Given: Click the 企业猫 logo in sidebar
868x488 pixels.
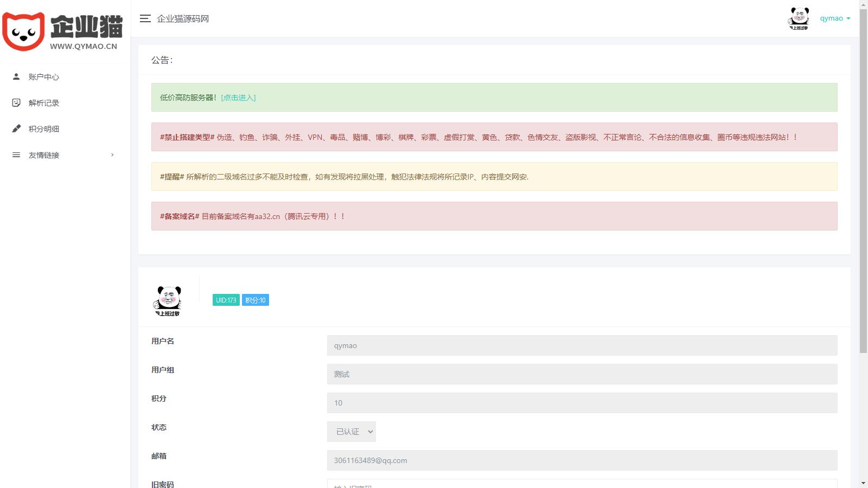Looking at the screenshot, I should tap(63, 31).
